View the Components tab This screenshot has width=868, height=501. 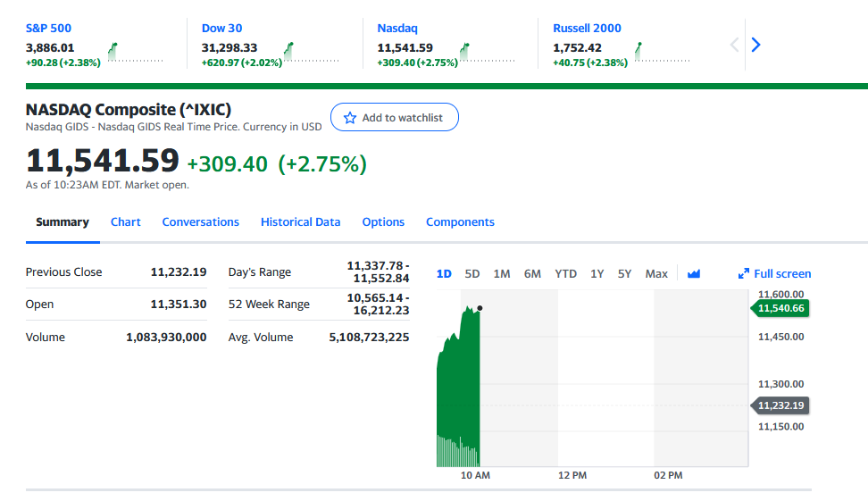pos(460,222)
